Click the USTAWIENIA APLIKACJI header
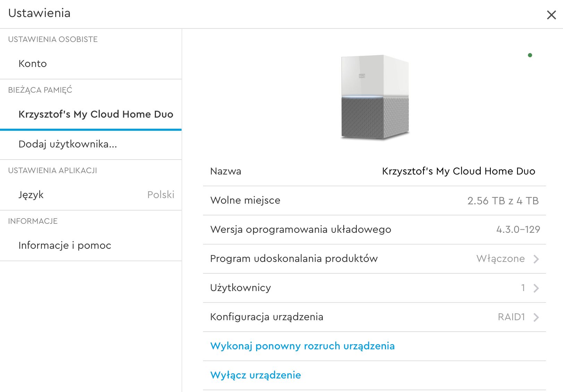The width and height of the screenshot is (563, 392). [x=52, y=171]
